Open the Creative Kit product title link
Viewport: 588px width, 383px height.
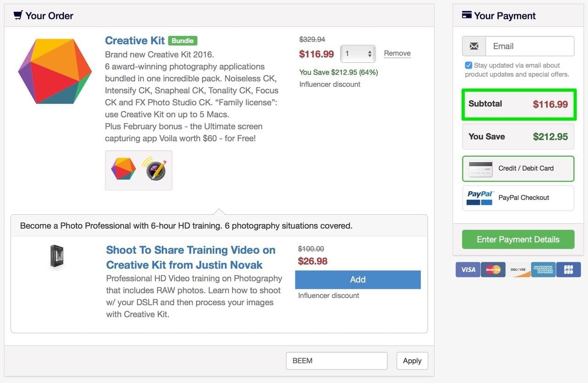[x=135, y=40]
